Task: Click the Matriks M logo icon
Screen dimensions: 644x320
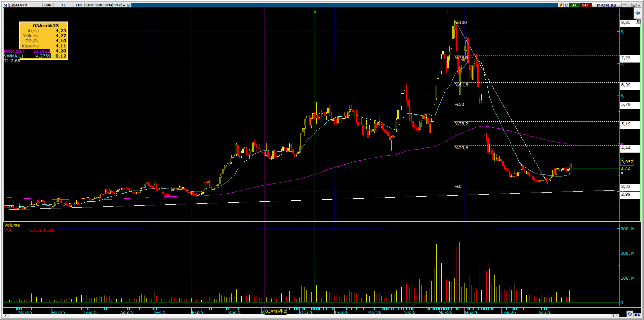Action: click(5, 5)
